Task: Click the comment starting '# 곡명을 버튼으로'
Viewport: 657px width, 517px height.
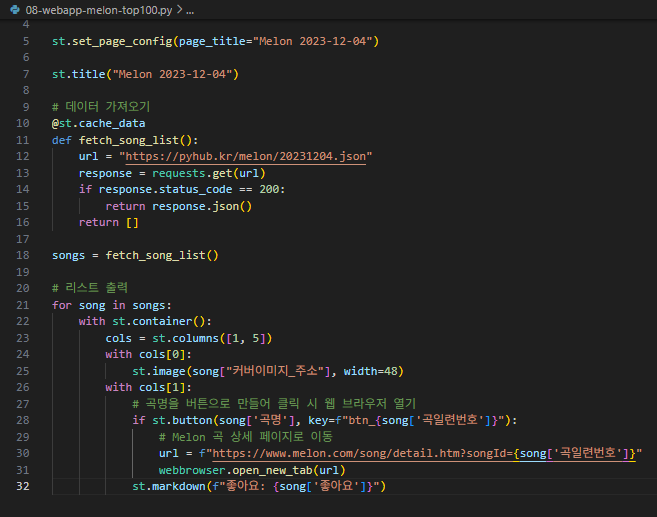Action: (274, 404)
